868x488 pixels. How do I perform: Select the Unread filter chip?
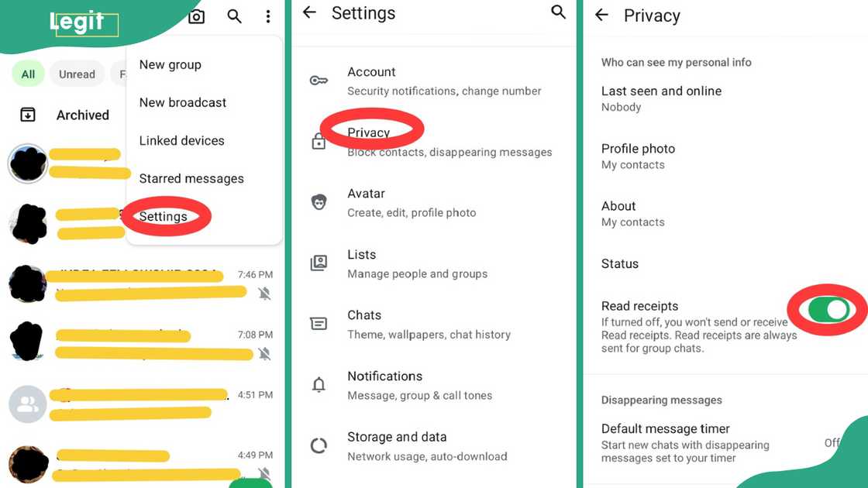click(77, 74)
